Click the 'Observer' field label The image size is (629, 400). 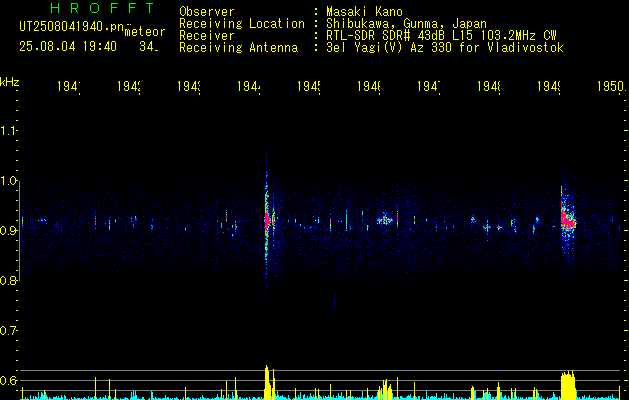pyautogui.click(x=207, y=11)
